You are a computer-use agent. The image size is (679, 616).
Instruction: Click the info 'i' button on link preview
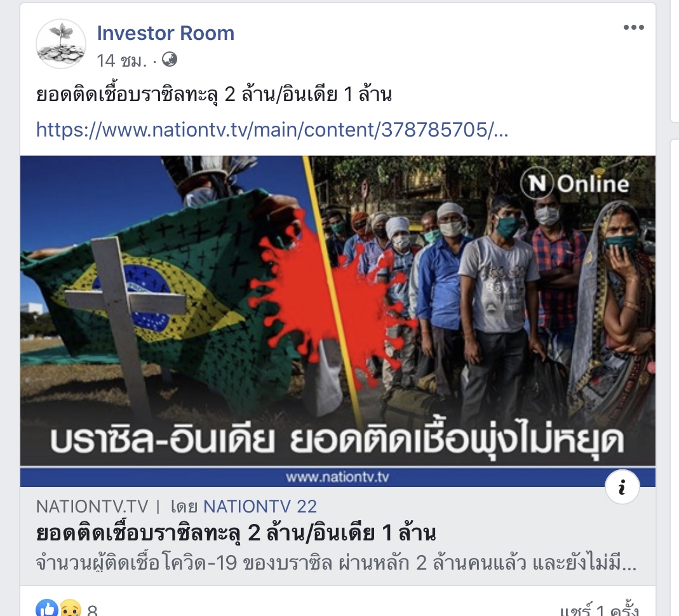point(622,488)
